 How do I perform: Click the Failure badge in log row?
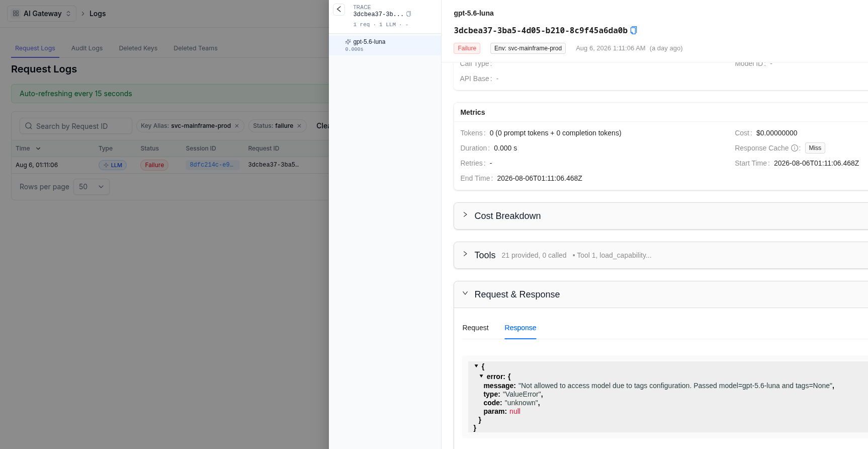pos(154,165)
